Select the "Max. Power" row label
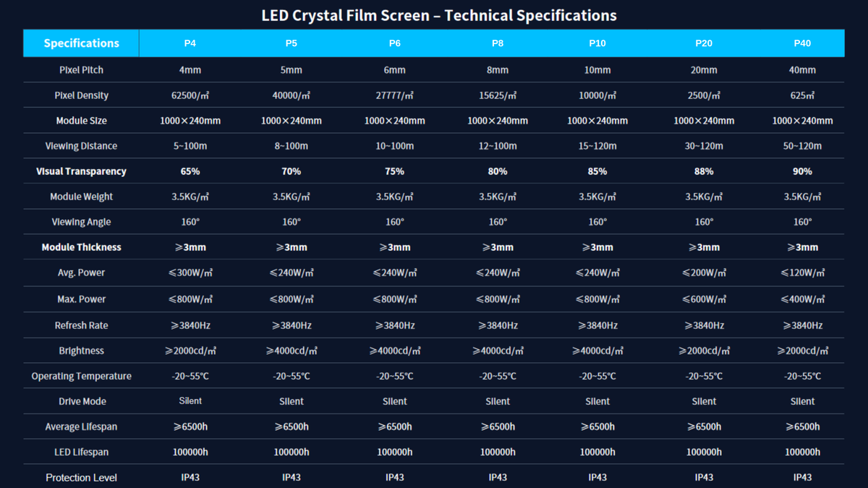868x488 pixels. (x=81, y=299)
